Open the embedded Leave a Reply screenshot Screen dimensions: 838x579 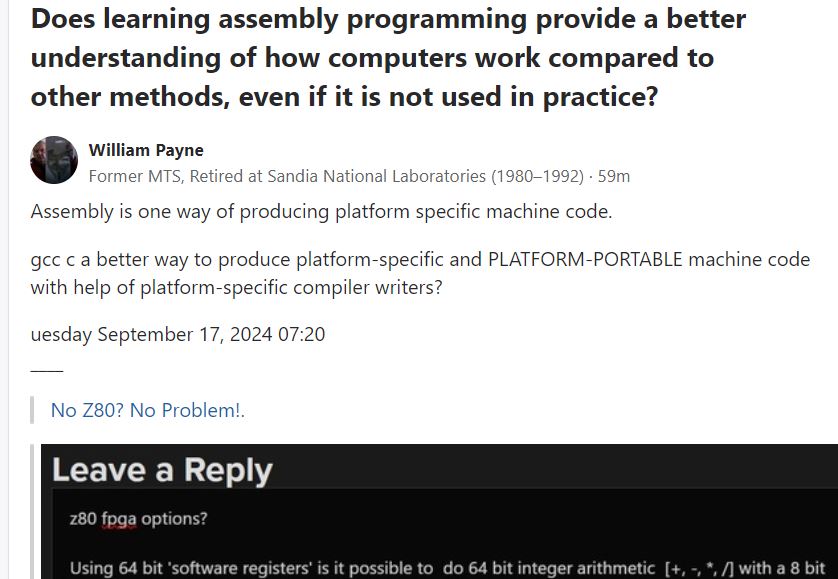point(439,512)
